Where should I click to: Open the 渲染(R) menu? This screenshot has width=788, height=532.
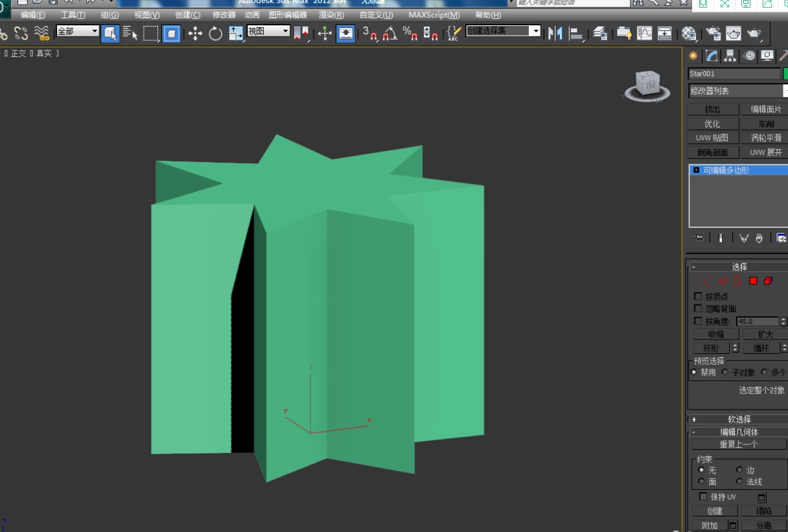331,15
